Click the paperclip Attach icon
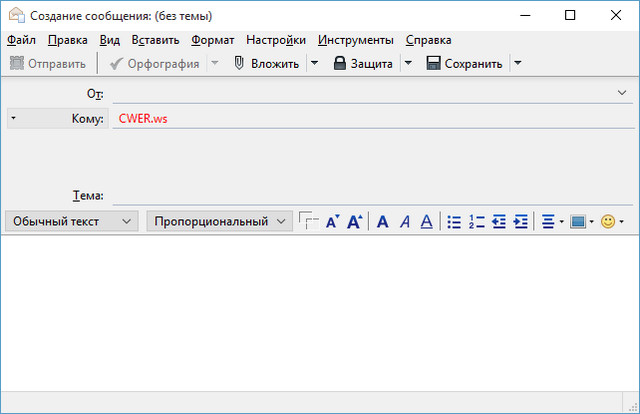The width and height of the screenshot is (640, 414). [x=239, y=63]
